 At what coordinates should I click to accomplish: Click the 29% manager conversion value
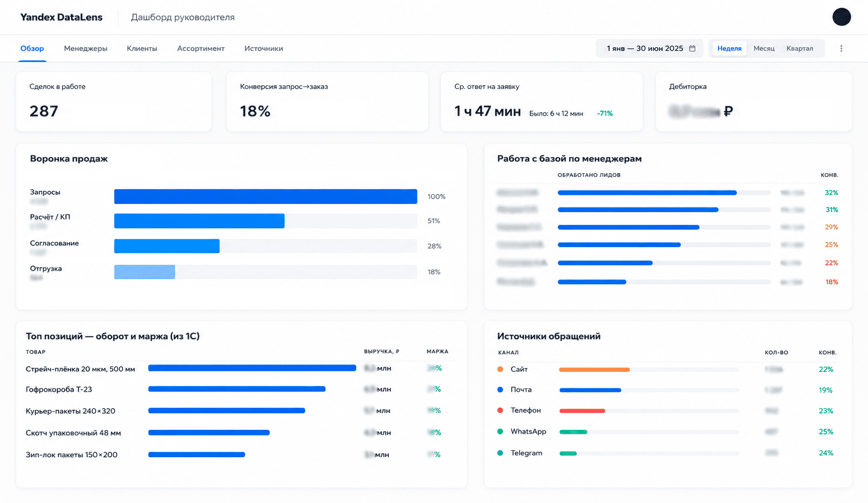point(831,227)
